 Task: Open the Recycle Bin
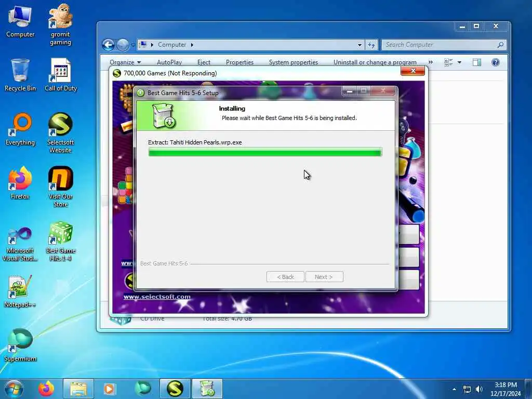tap(20, 75)
